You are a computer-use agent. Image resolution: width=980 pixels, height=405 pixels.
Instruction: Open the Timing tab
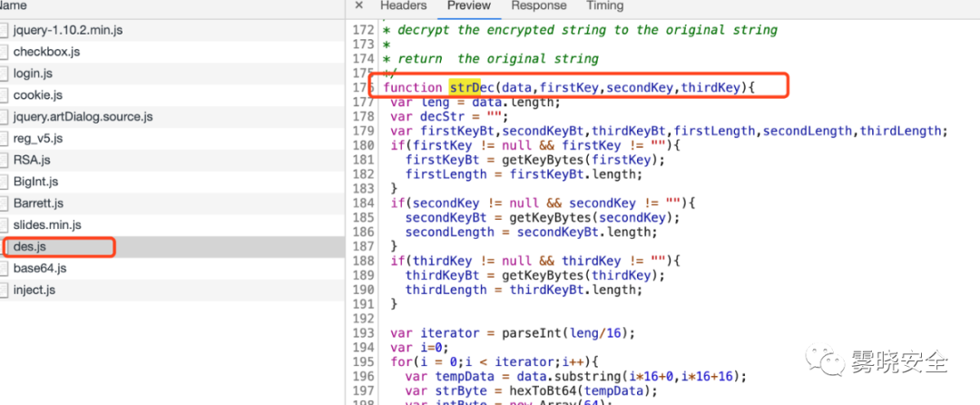pos(604,5)
